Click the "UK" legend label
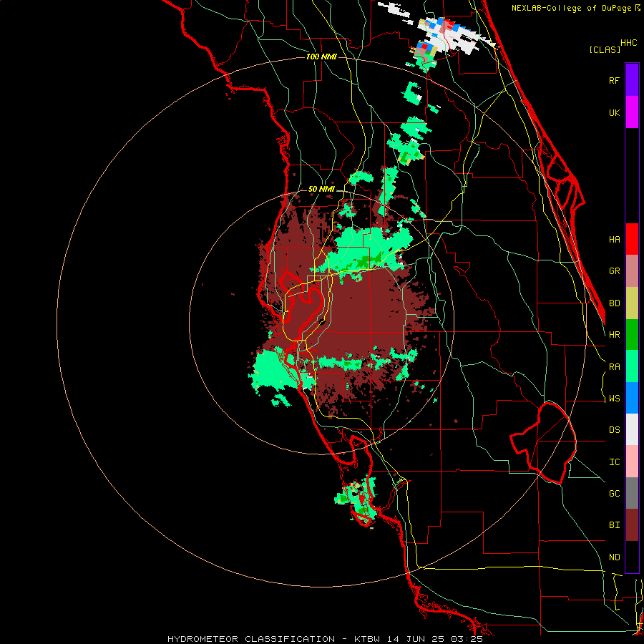 pyautogui.click(x=614, y=112)
